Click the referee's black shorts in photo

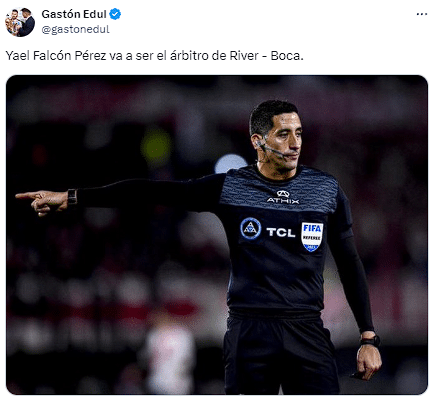[280, 354]
